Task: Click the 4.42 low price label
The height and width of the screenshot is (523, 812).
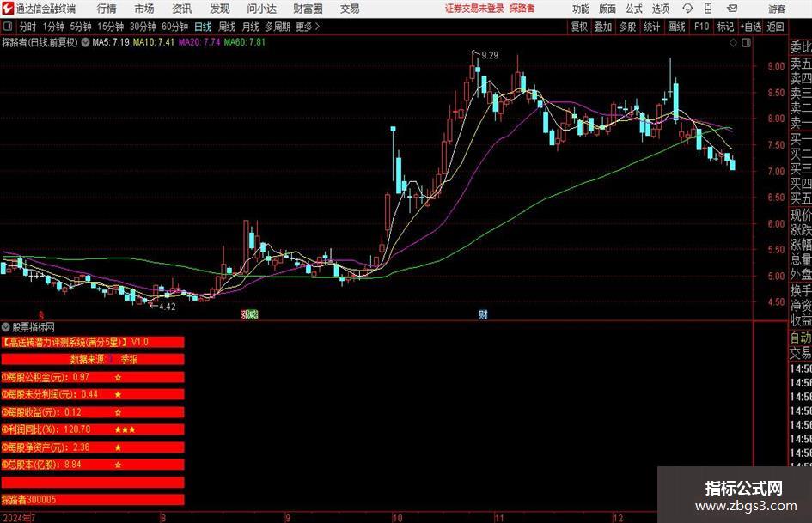Action: [168, 307]
